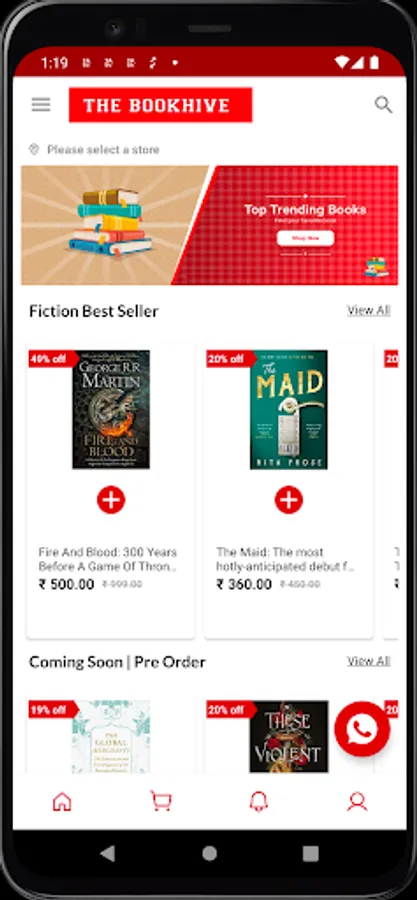Viewport: 417px width, 900px height.
Task: Open Fire and Blood book cover
Action: coord(111,409)
